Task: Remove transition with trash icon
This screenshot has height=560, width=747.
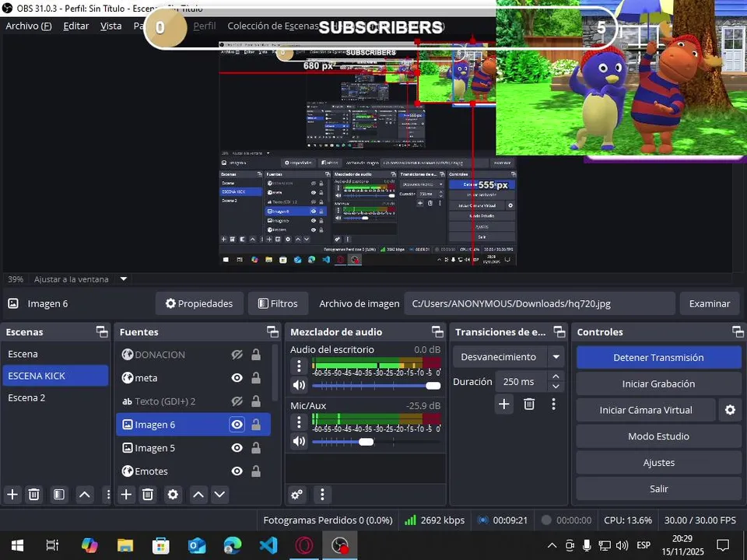Action: 529,404
